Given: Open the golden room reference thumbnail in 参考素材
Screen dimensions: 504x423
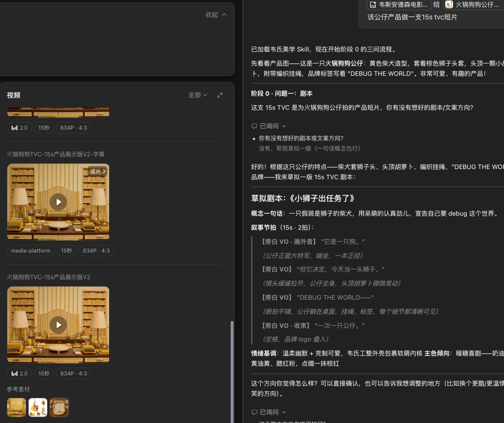Looking at the screenshot, I should click(17, 407).
